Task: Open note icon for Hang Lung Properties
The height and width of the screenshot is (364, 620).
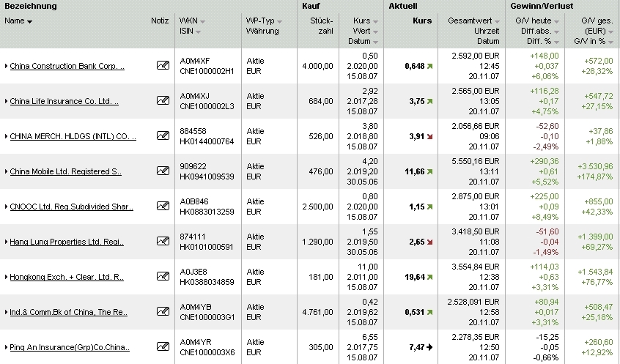Action: pos(163,242)
